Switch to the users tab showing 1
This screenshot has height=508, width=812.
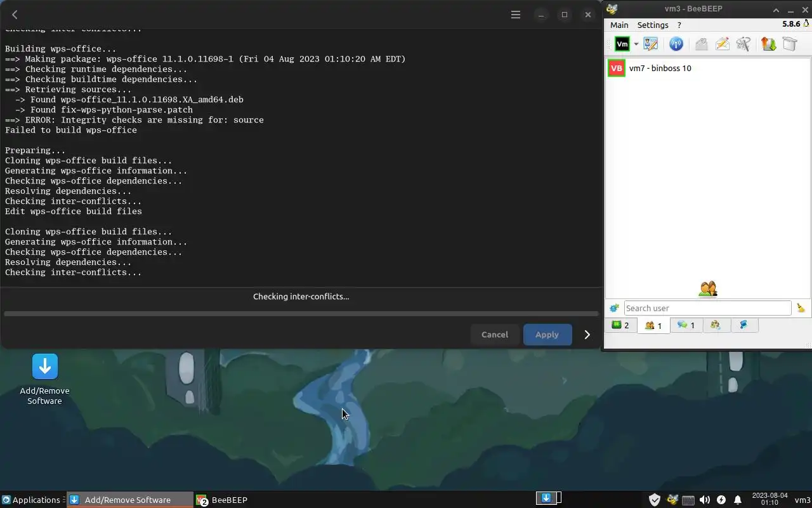click(653, 325)
